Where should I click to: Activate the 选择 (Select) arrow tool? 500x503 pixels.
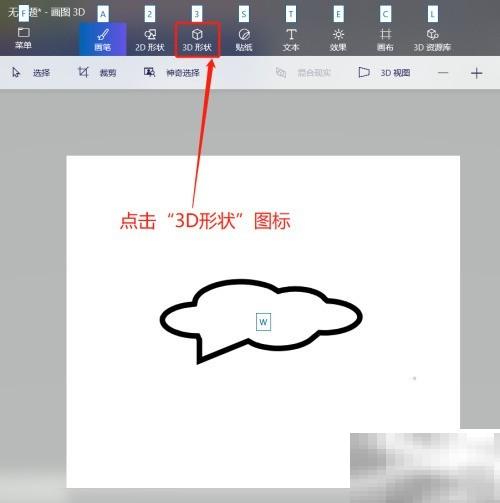(x=31, y=72)
